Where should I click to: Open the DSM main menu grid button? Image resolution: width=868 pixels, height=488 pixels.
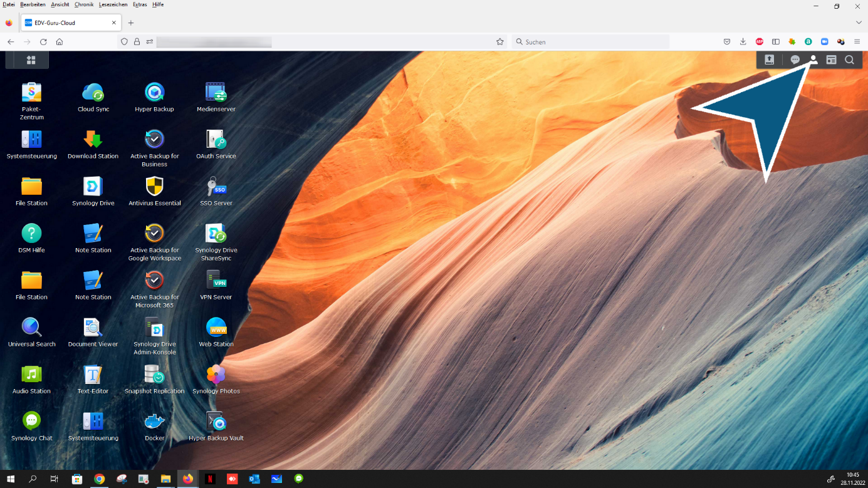[x=31, y=60]
